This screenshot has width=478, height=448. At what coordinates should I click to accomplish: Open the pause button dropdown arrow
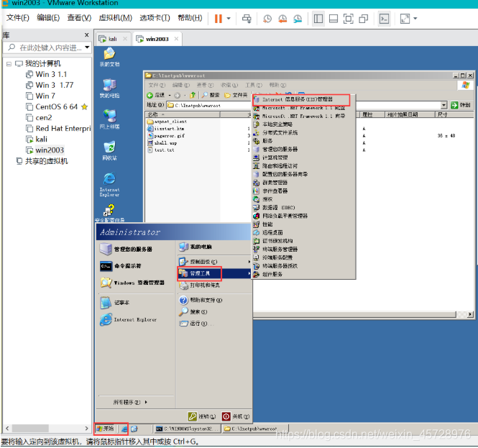click(229, 19)
